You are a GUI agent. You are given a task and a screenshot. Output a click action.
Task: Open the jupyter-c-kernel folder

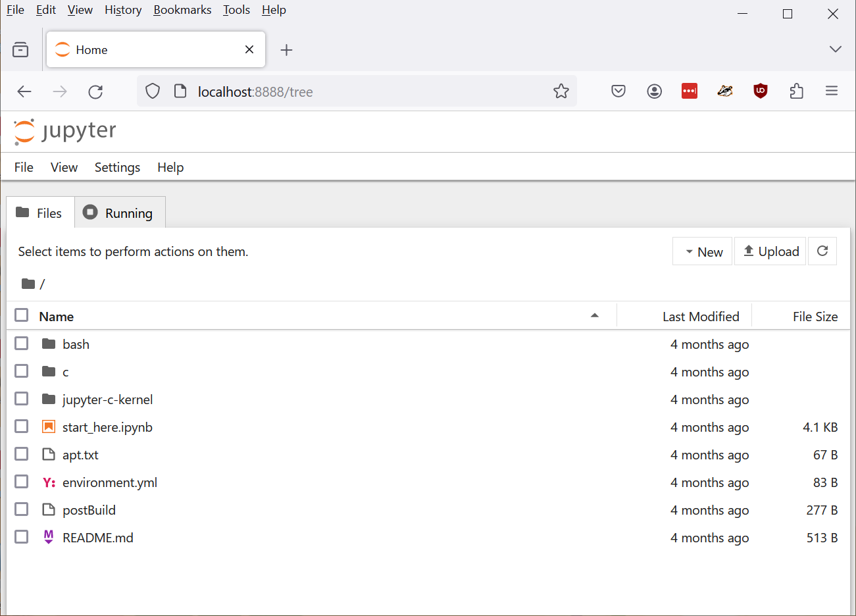[x=107, y=399]
